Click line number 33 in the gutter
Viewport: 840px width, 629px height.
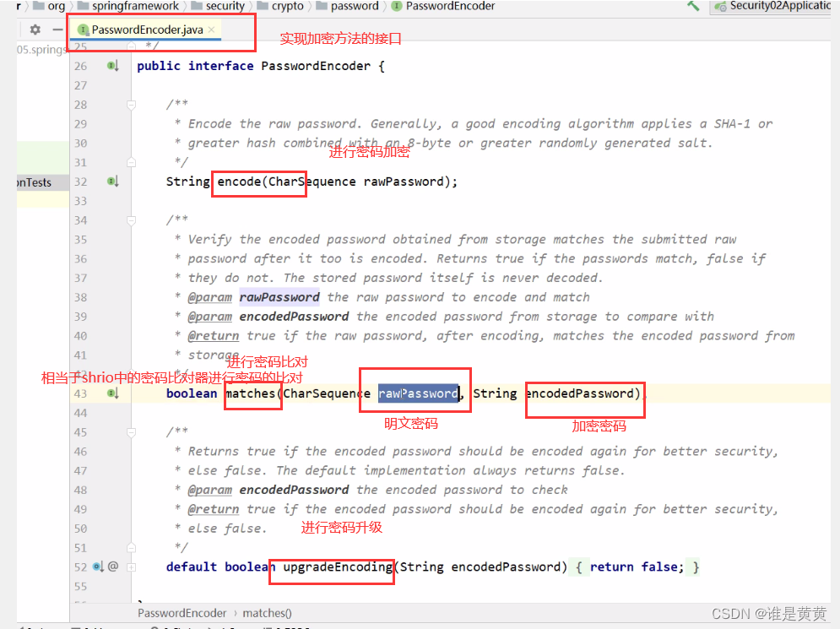(x=81, y=201)
